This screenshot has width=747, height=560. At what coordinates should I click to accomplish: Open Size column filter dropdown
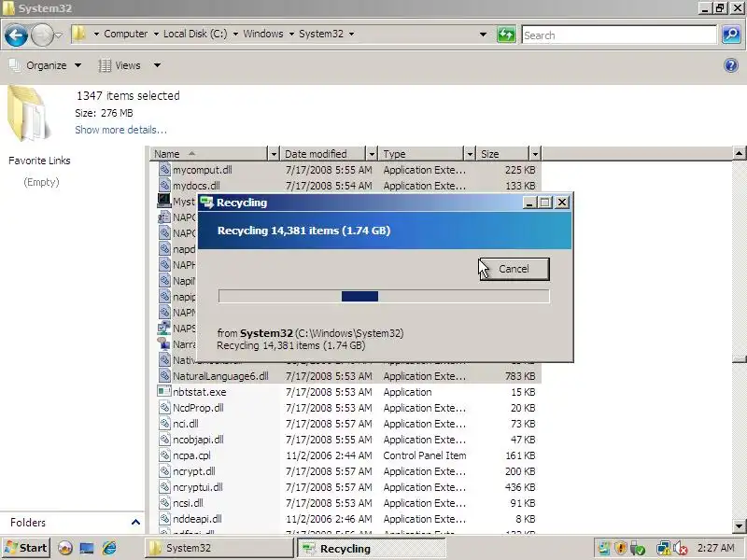pos(535,154)
